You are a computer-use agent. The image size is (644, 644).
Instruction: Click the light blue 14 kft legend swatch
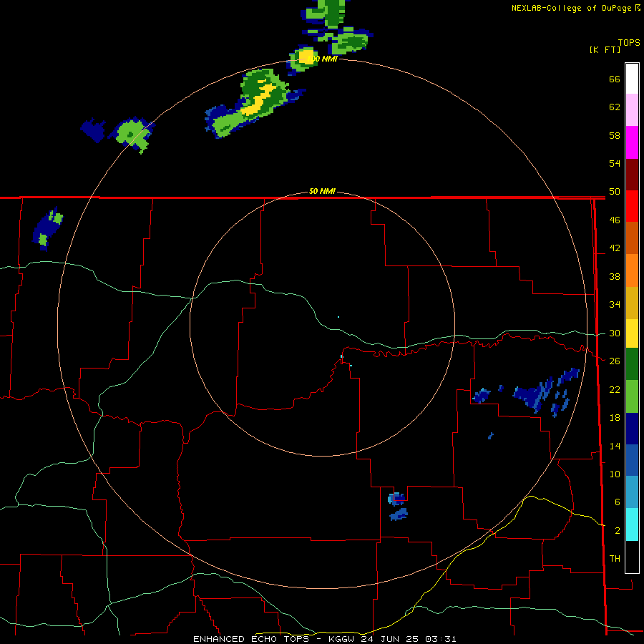pyautogui.click(x=632, y=492)
